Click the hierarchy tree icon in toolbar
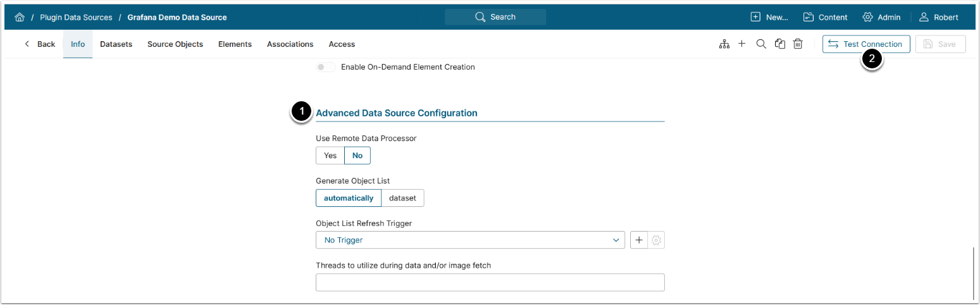Screen dimensions: 980x305 (724, 44)
